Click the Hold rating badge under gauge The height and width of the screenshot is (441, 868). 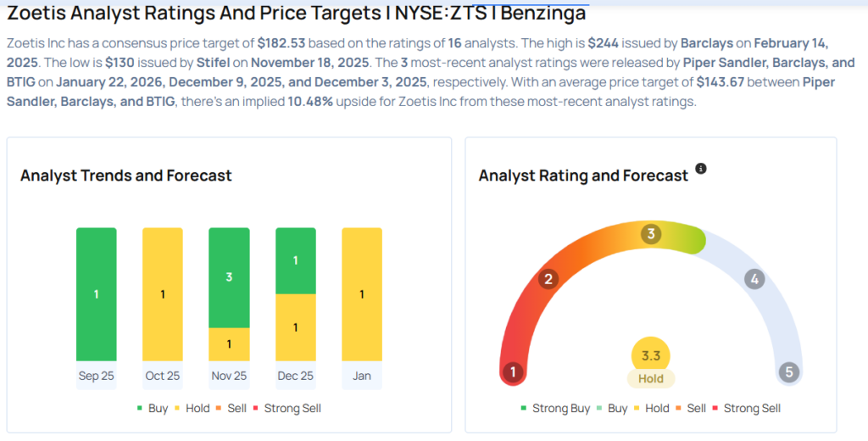(651, 378)
